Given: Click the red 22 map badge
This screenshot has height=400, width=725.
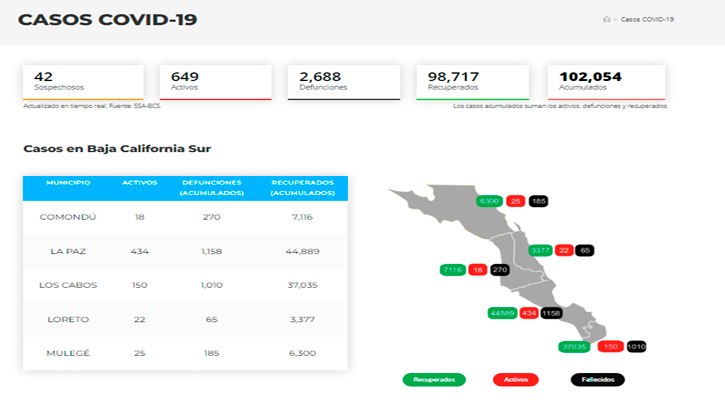Looking at the screenshot, I should tap(564, 251).
